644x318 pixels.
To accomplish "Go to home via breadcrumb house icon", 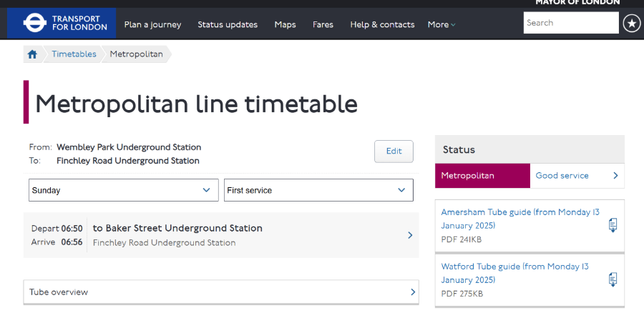I will coord(32,54).
